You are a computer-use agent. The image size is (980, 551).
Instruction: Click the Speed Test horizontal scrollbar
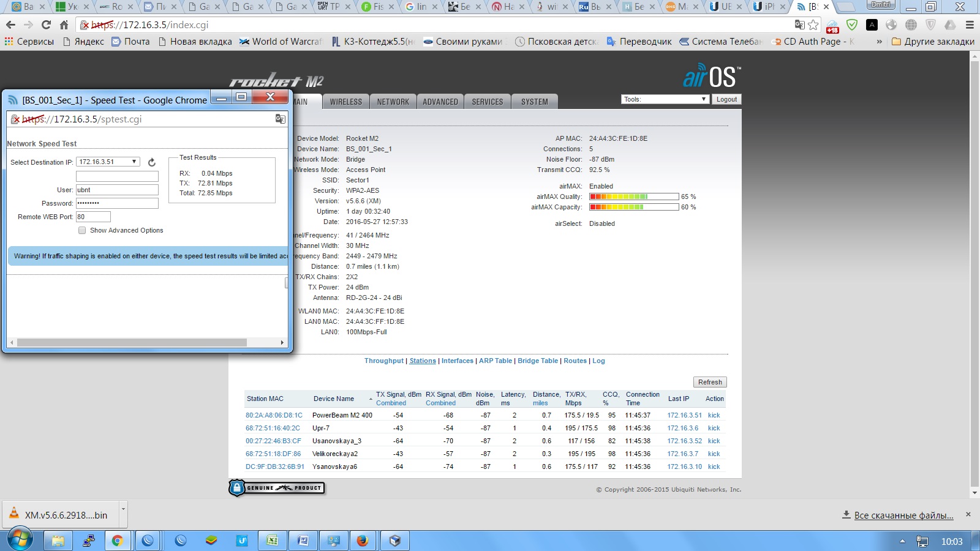pyautogui.click(x=132, y=342)
